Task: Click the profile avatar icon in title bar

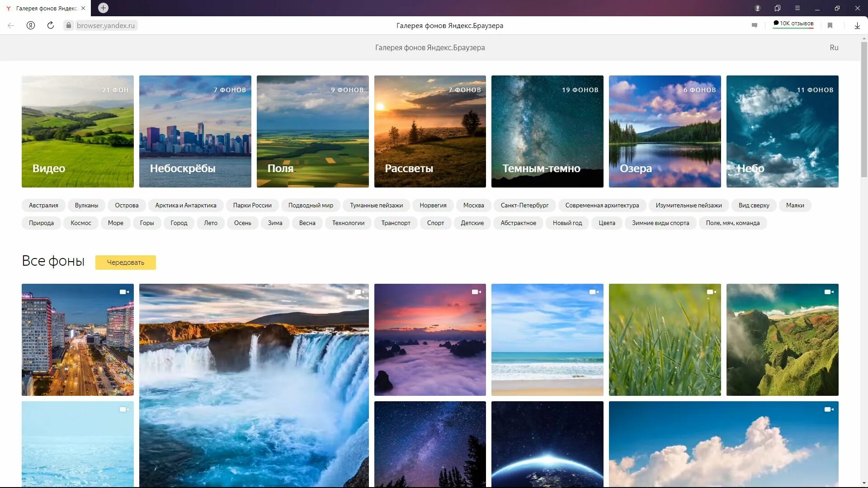Action: pyautogui.click(x=758, y=8)
